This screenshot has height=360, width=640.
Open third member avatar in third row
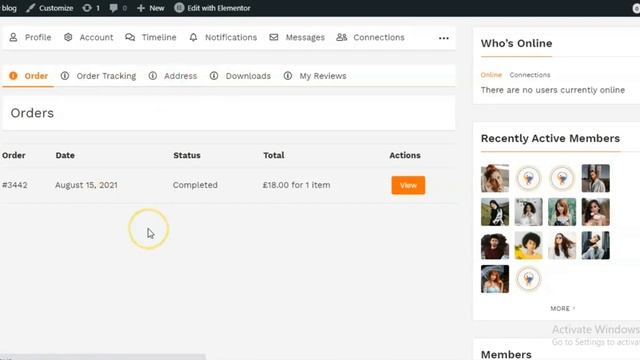[x=562, y=245]
